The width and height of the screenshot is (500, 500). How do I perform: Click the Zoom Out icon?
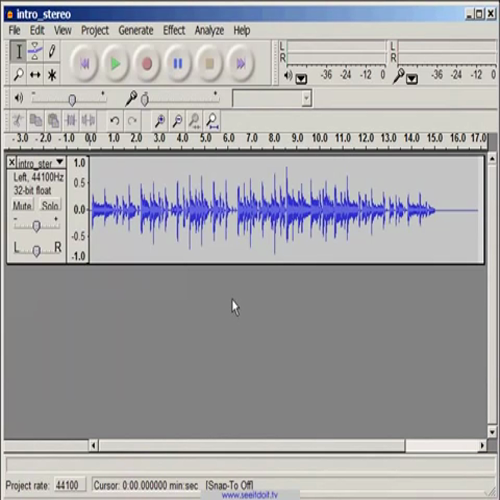point(177,121)
